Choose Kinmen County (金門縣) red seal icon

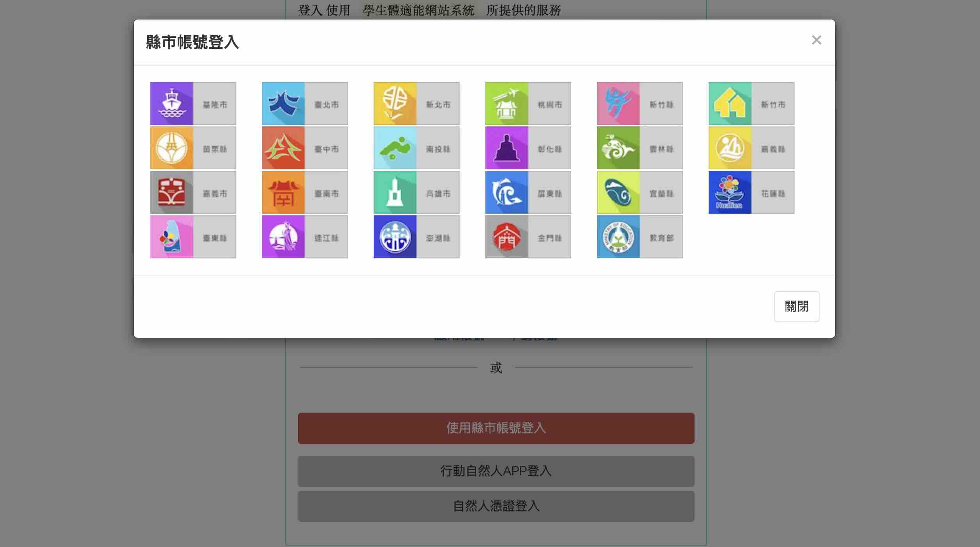[507, 237]
